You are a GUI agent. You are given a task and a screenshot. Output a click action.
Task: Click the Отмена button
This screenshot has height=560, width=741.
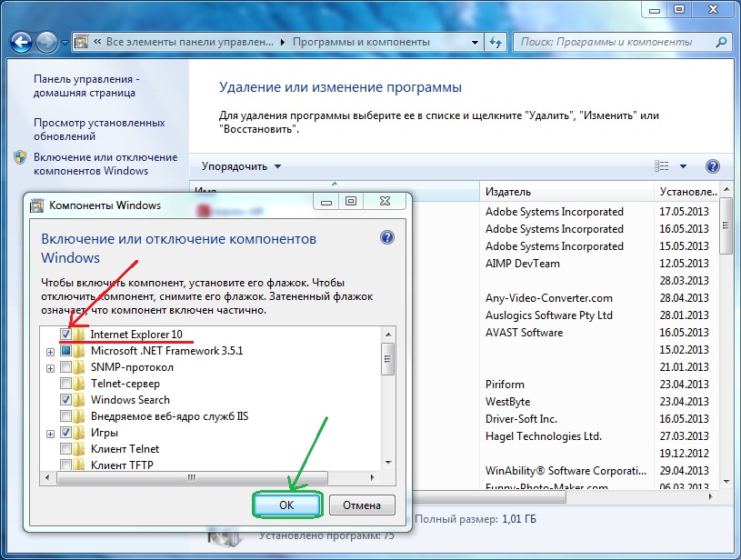(x=362, y=505)
